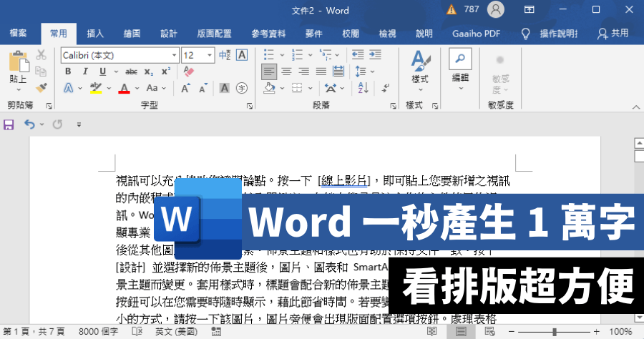Toggle subscript x₂ button
The image size is (644, 339).
point(149,72)
